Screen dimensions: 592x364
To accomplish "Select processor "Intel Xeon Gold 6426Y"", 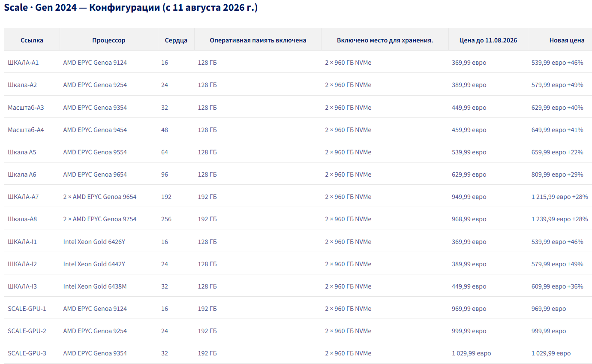I will pos(94,242).
